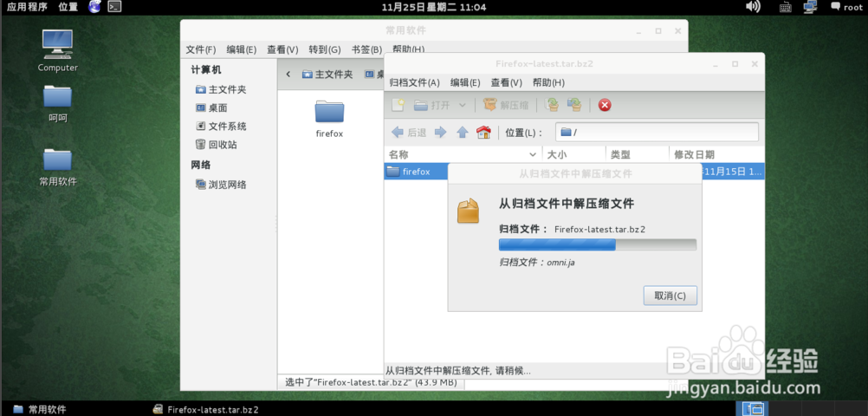Click 主文件夹 in the path bar

point(327,74)
